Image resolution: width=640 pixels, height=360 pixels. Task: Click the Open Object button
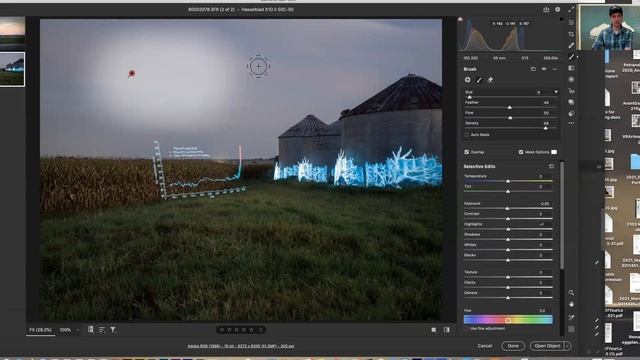(x=547, y=346)
